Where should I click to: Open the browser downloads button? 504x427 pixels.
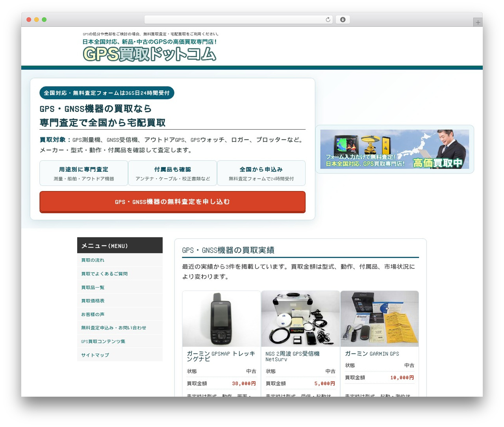point(343,20)
